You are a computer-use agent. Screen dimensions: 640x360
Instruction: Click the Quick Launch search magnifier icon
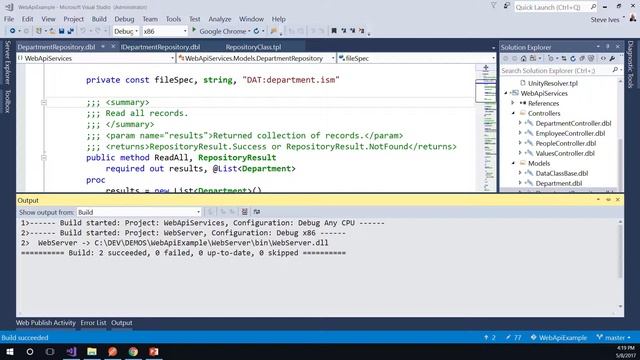[x=593, y=7]
